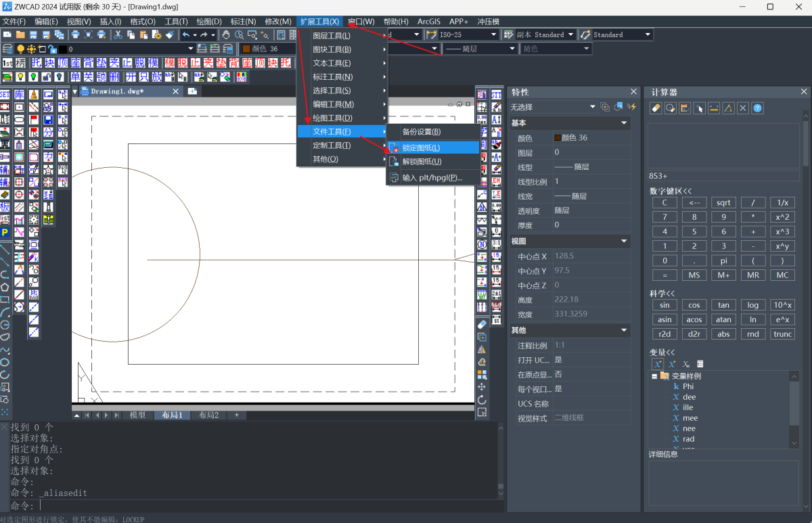The height and width of the screenshot is (523, 812).
Task: Collapse 变量样例 tree node
Action: [654, 376]
